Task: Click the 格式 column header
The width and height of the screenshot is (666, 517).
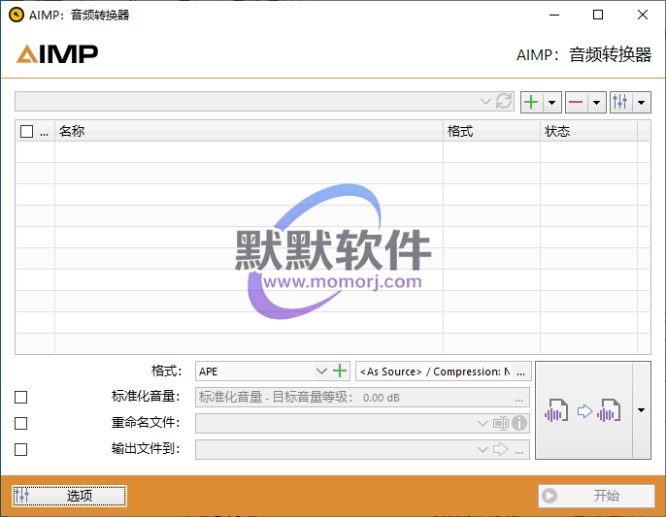Action: point(490,131)
